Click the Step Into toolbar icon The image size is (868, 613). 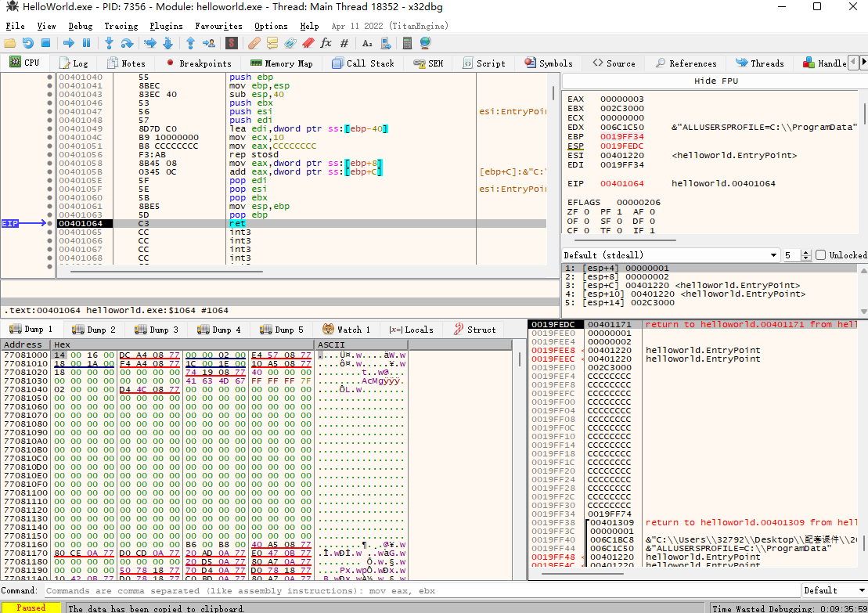click(x=109, y=43)
